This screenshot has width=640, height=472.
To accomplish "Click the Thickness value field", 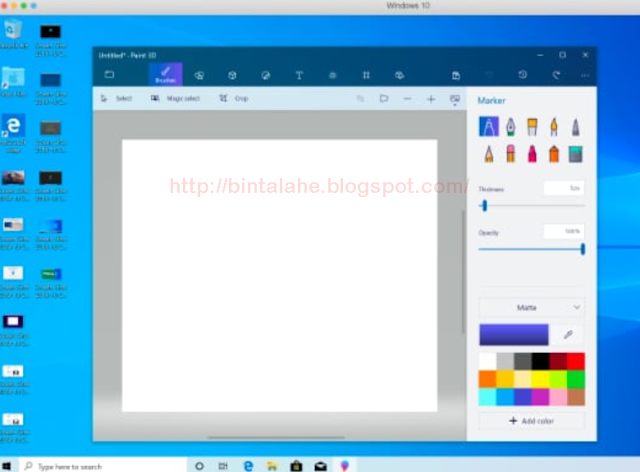I will [564, 188].
